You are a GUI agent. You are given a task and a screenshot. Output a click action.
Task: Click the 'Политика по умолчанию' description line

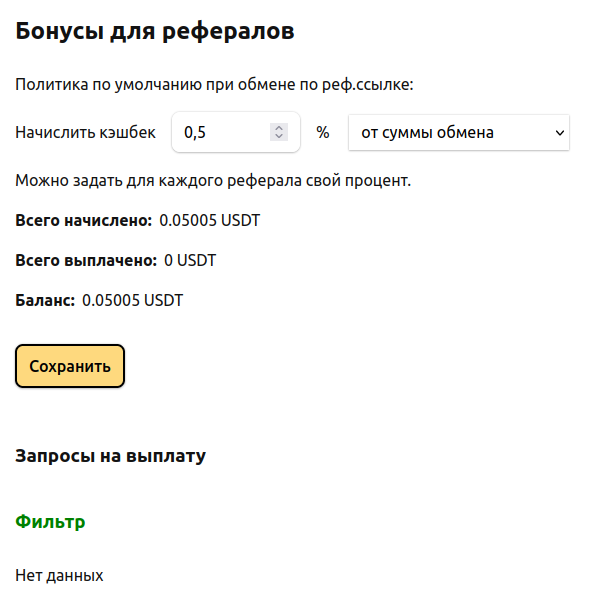pyautogui.click(x=214, y=84)
